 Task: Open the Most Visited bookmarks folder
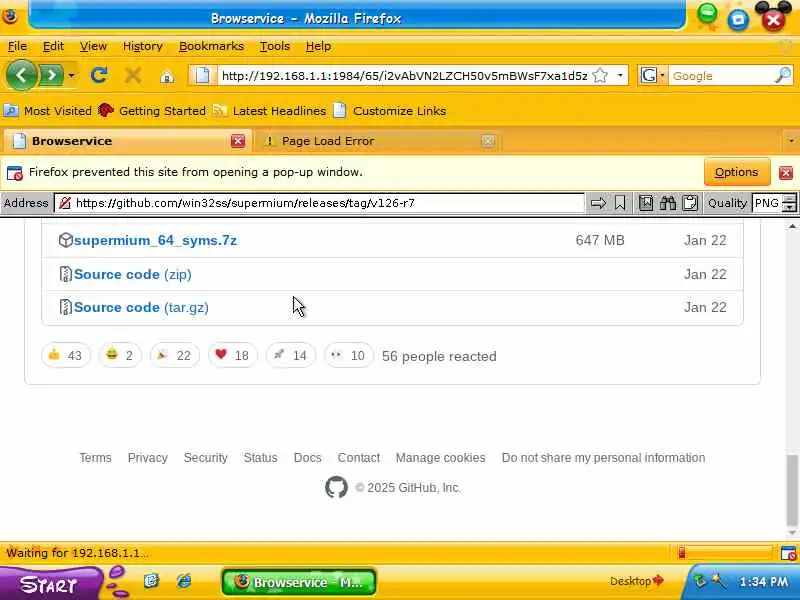click(x=47, y=111)
